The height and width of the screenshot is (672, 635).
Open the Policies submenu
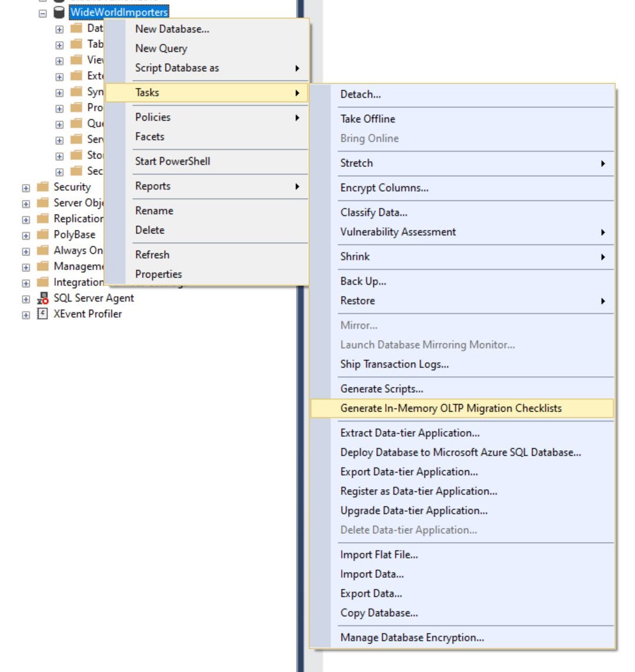(206, 117)
